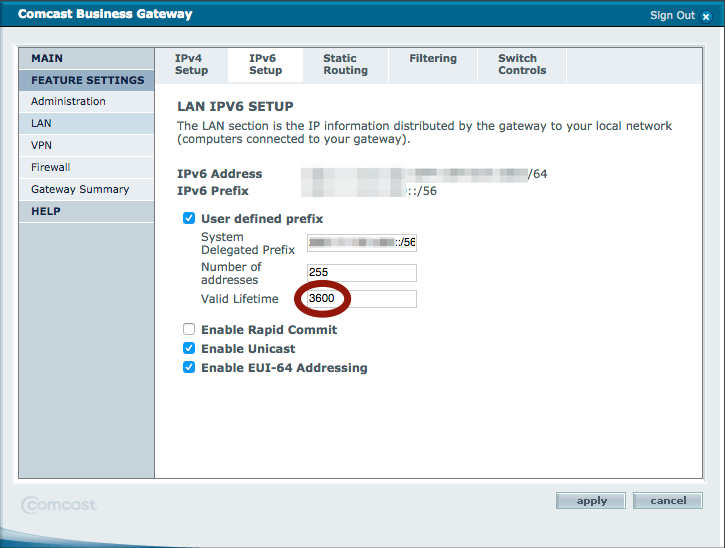Collapse the FEATURE SETTINGS section
This screenshot has width=725, height=548.
tap(87, 80)
